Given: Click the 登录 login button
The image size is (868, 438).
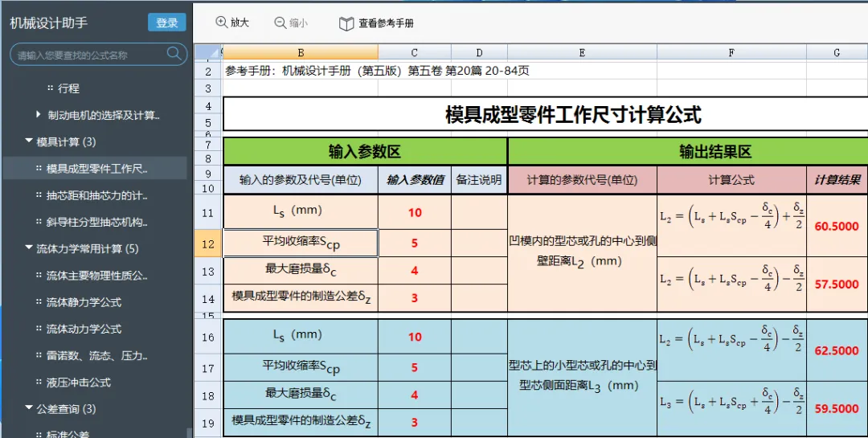Looking at the screenshot, I should coord(166,23).
